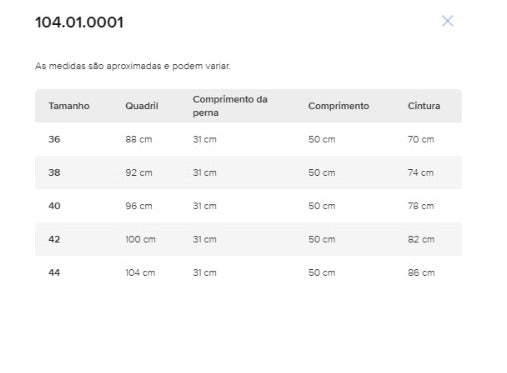Click the 88 cm Quadril value
Image resolution: width=507 pixels, height=373 pixels.
tap(139, 139)
